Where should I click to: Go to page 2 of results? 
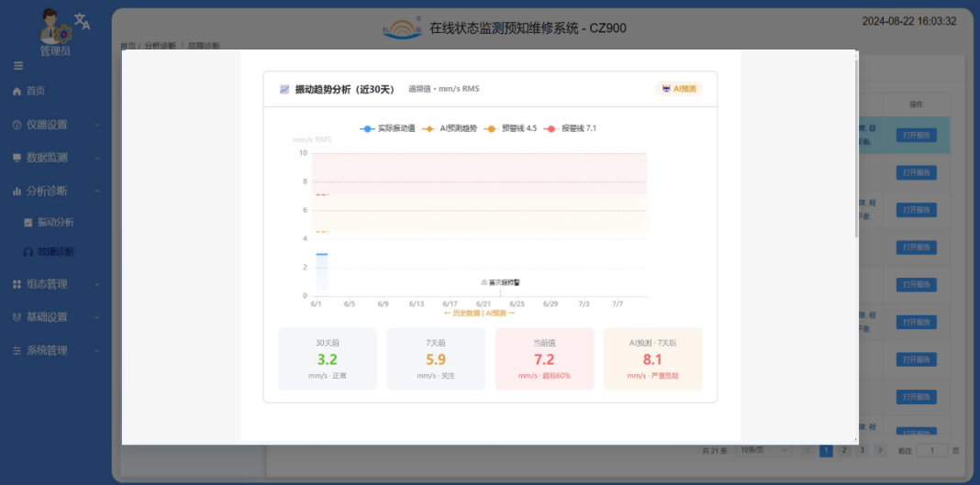click(x=844, y=450)
